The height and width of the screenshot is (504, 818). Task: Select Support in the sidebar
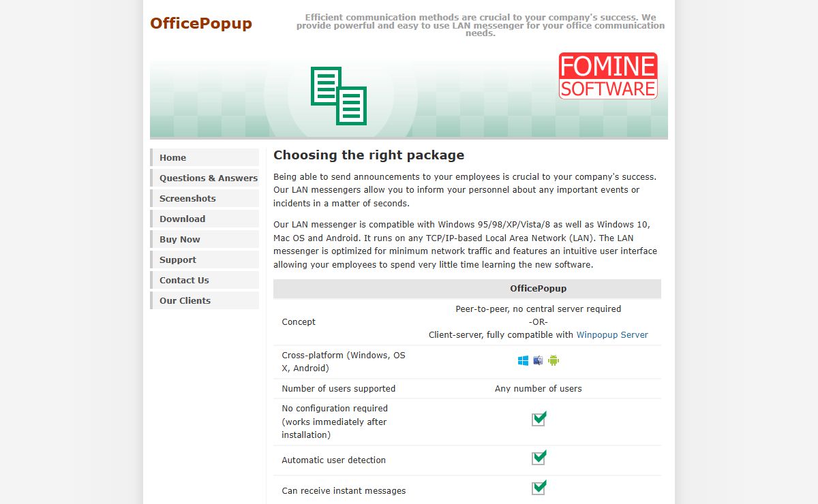point(204,259)
